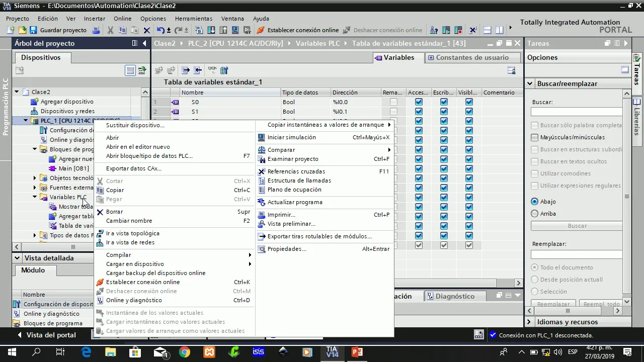Toggle Remanence checkbox for variable S0
644x362 pixels.
(393, 102)
